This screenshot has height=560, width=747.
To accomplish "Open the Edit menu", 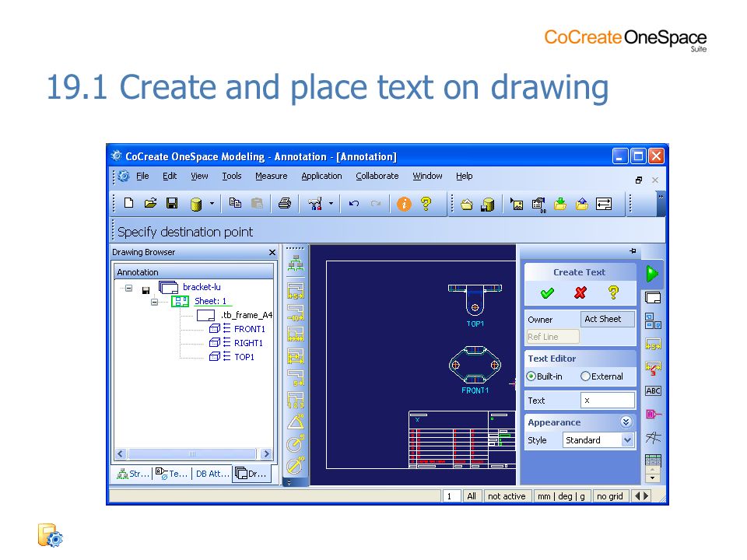I will point(170,177).
